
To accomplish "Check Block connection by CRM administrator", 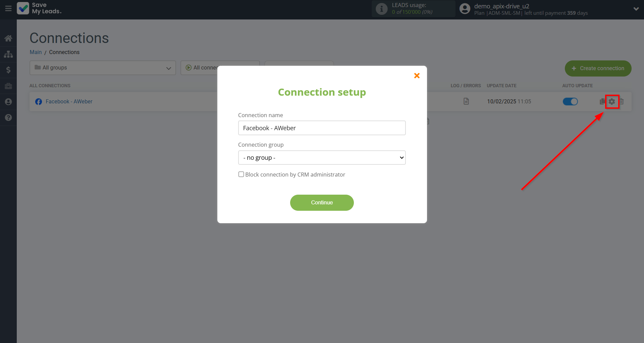I will [241, 174].
